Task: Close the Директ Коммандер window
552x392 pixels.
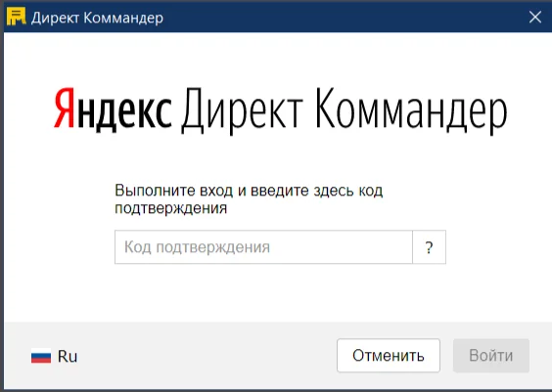Action: tap(535, 17)
